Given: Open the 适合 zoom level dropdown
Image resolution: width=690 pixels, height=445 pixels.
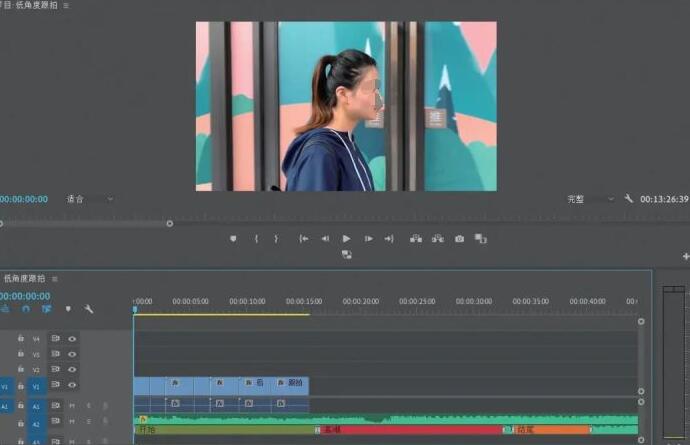Looking at the screenshot, I should coord(90,199).
